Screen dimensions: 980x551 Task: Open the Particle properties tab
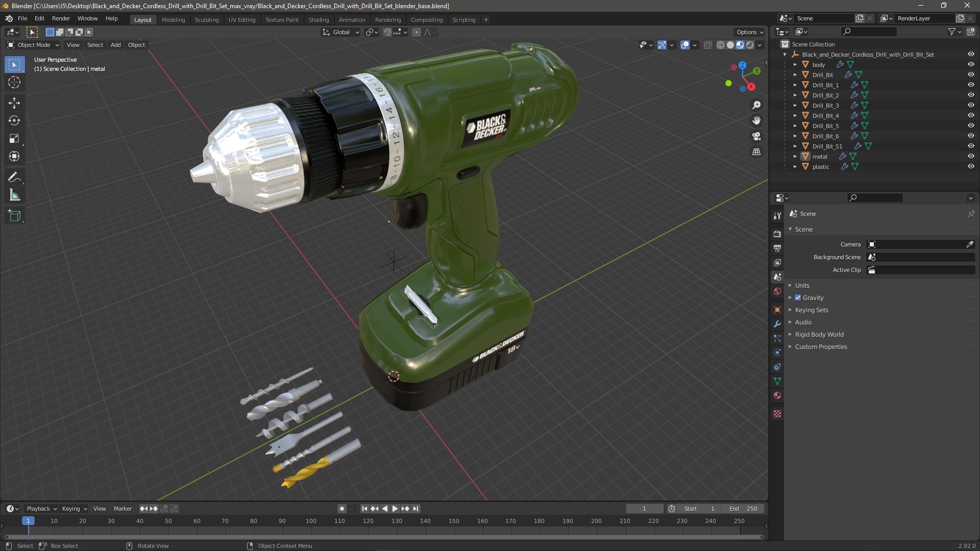[x=777, y=338]
